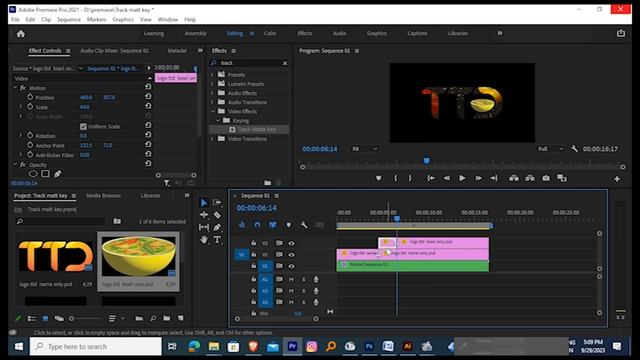The height and width of the screenshot is (360, 640).
Task: Open Quick Export icon at top right
Action: tap(621, 33)
